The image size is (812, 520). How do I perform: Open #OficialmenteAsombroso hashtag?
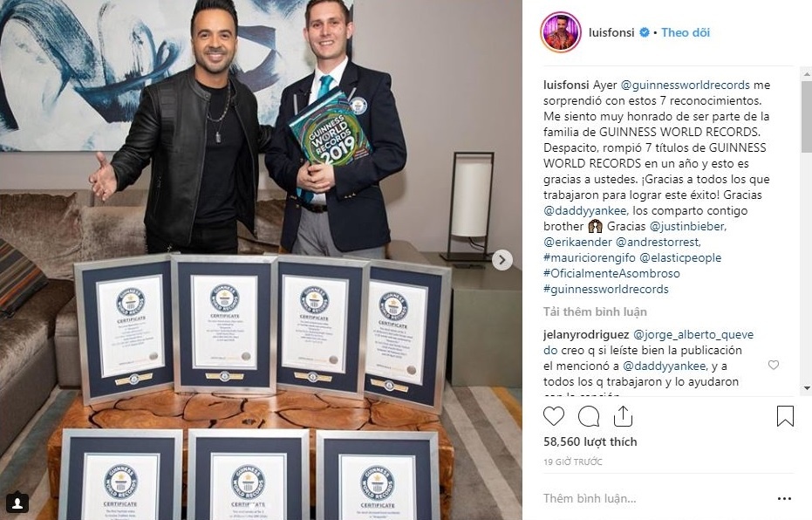tap(611, 273)
